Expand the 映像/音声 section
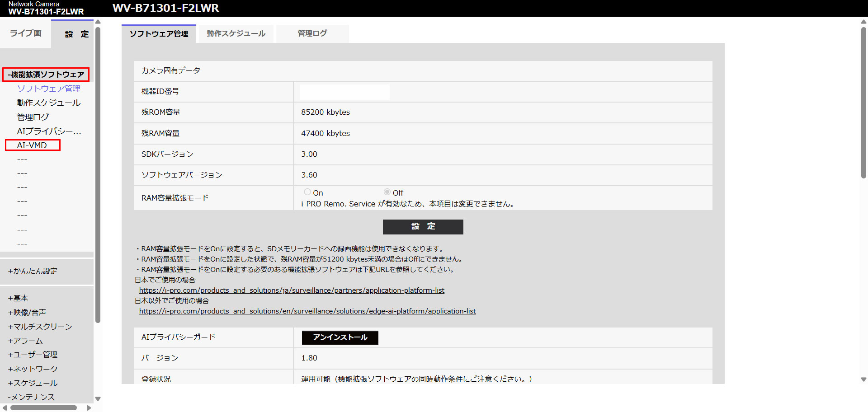The width and height of the screenshot is (868, 412). 27,313
